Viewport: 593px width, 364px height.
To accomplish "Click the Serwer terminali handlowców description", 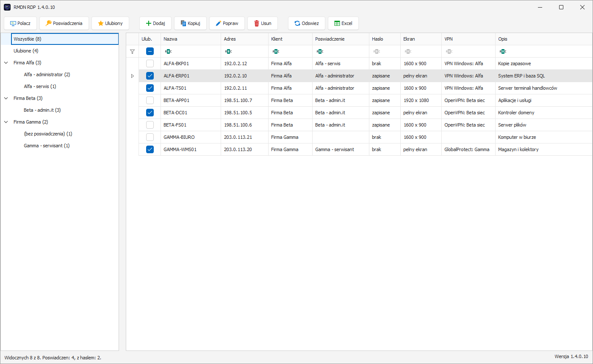I will pos(527,88).
